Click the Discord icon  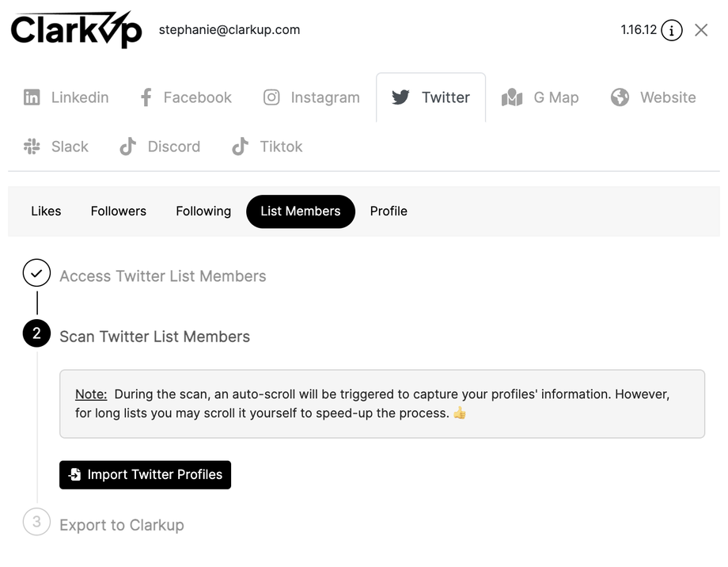[127, 147]
